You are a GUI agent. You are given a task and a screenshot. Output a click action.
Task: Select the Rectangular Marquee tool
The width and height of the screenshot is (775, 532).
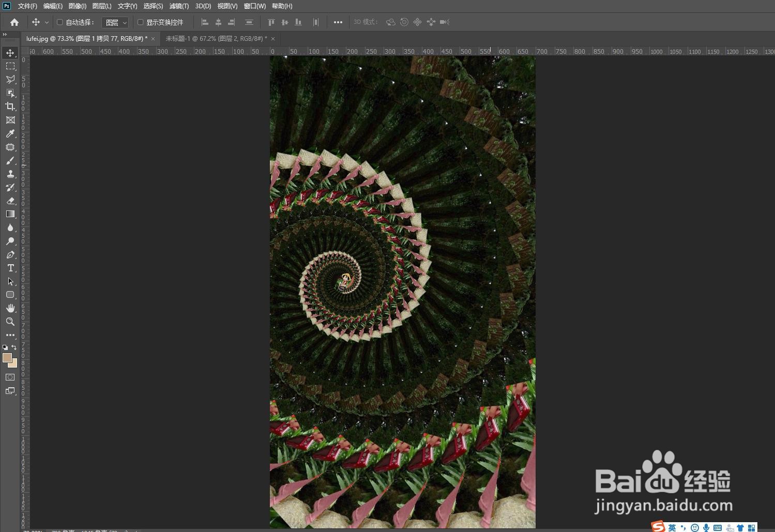click(10, 66)
